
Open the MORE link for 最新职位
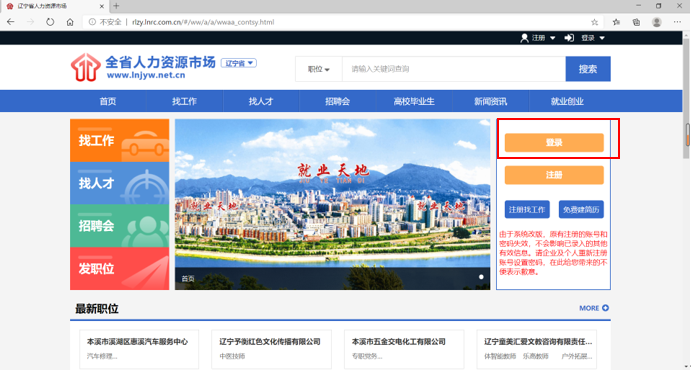[594, 308]
